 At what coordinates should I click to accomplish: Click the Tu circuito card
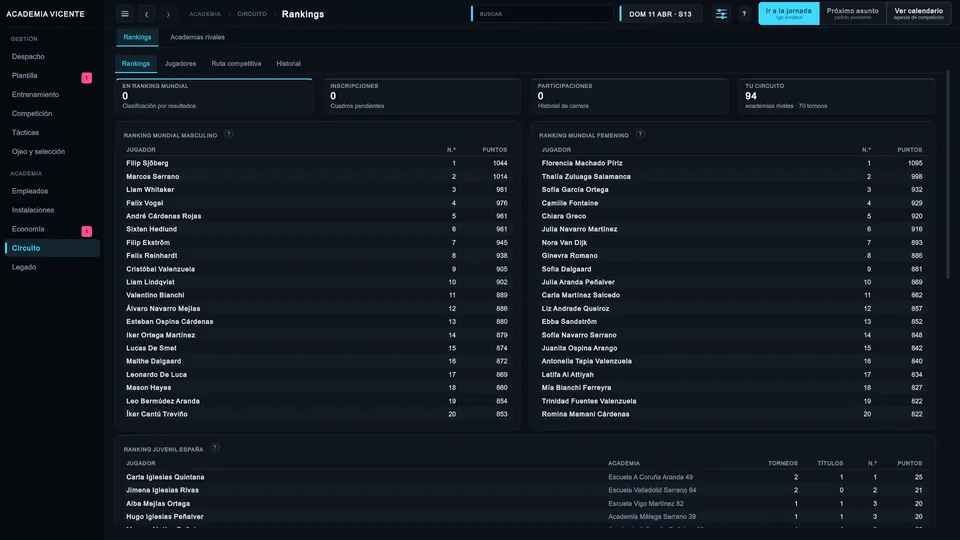(837, 96)
